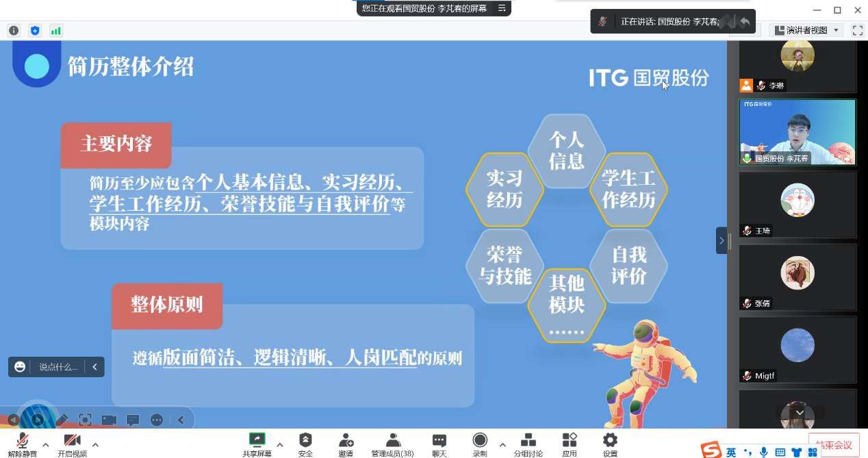
Task: Expand audio options arrow next to 解除静音
Action: coord(46,444)
